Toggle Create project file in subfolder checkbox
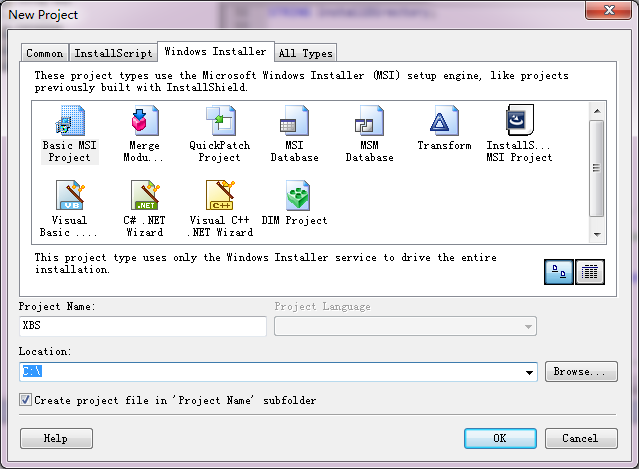Viewport: 639px width, 469px height. 25,400
